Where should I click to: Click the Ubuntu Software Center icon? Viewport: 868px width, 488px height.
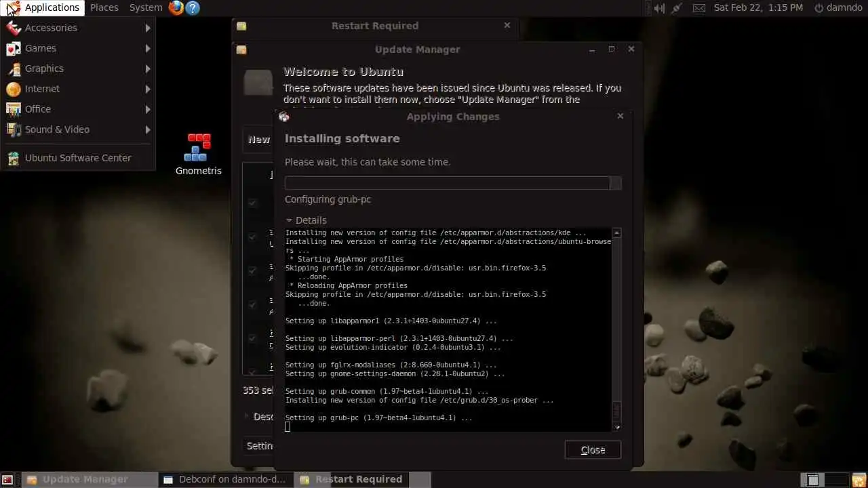point(14,158)
